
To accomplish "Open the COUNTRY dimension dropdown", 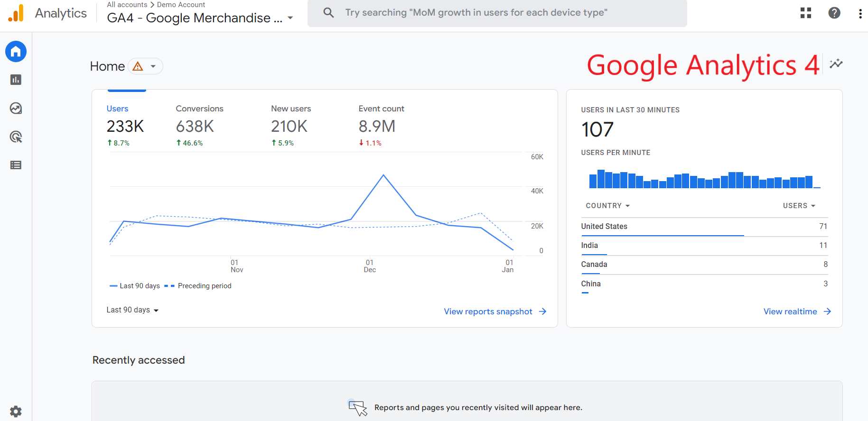I will coord(607,206).
